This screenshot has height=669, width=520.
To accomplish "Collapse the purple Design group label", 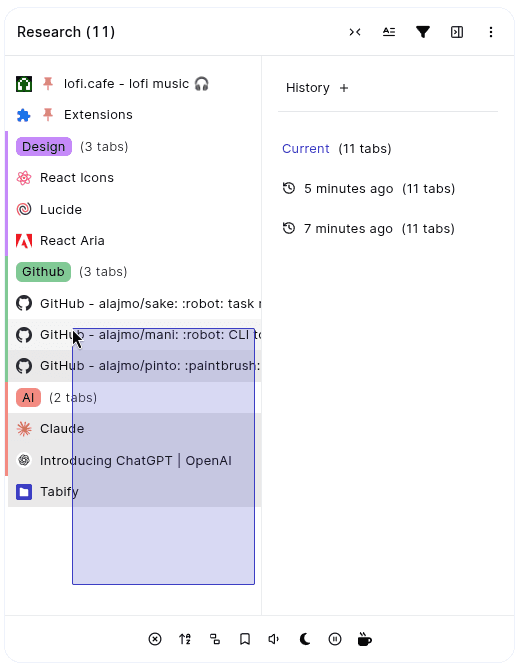I will (44, 146).
